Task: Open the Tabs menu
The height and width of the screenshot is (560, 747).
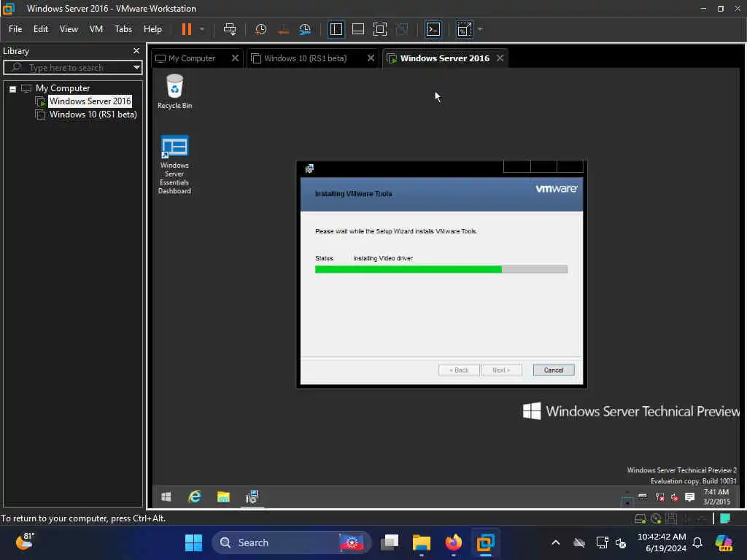Action: point(123,29)
